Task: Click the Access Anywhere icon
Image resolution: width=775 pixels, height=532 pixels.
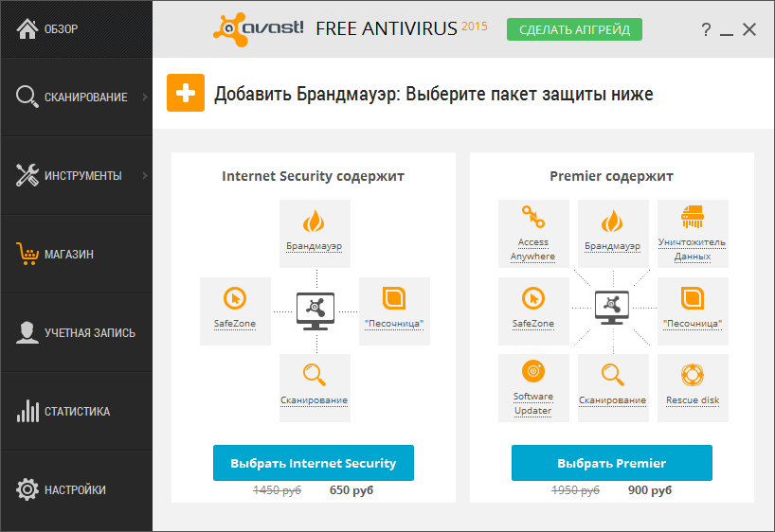Action: click(x=533, y=217)
